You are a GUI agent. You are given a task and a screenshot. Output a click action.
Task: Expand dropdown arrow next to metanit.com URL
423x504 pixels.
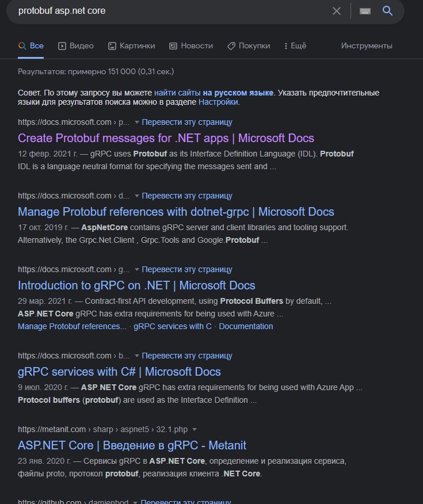point(194,430)
